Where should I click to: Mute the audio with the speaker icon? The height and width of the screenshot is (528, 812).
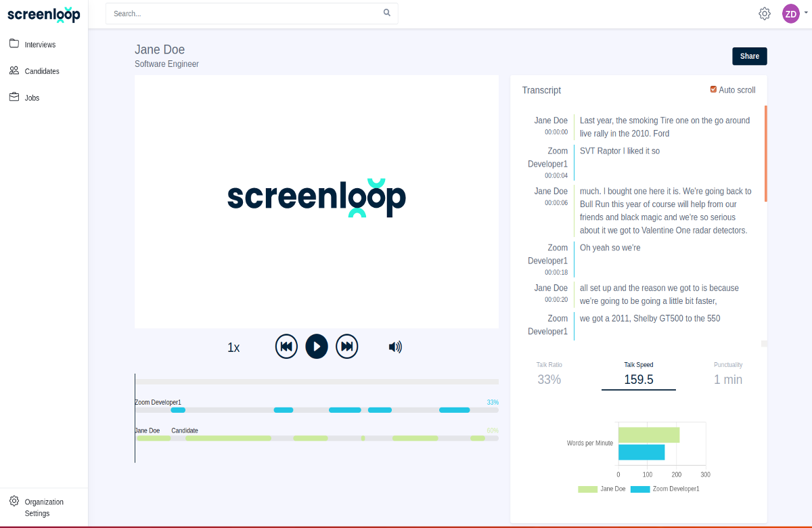tap(394, 346)
